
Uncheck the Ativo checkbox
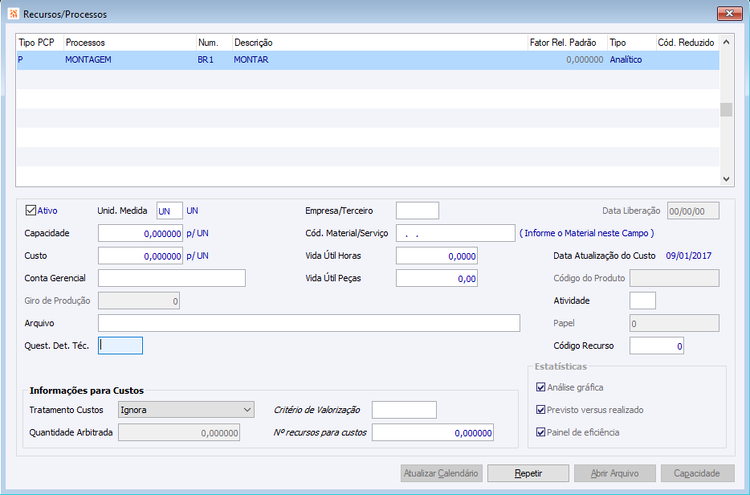pos(31,210)
